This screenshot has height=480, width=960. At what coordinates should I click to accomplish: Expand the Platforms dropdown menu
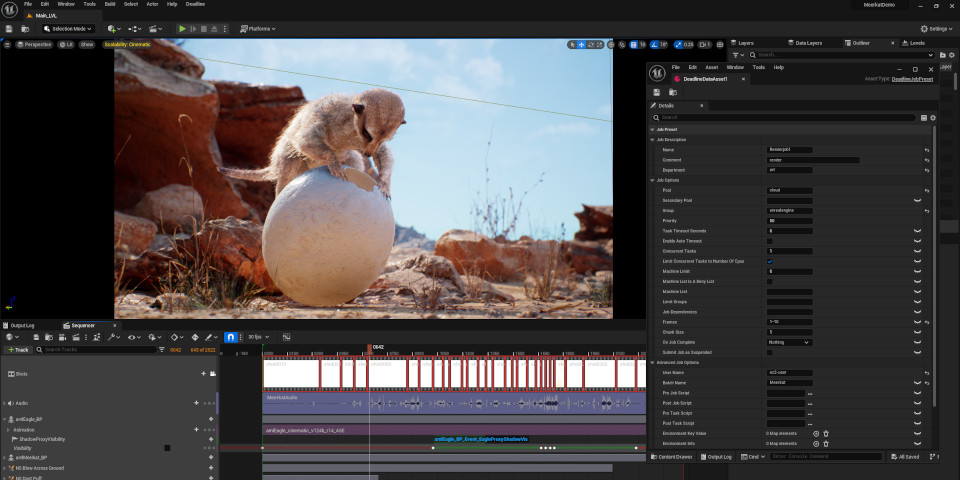point(259,29)
